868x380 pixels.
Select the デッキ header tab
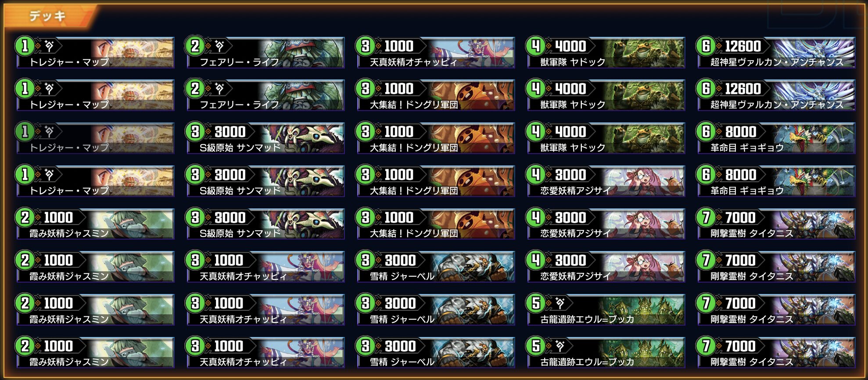(x=47, y=17)
